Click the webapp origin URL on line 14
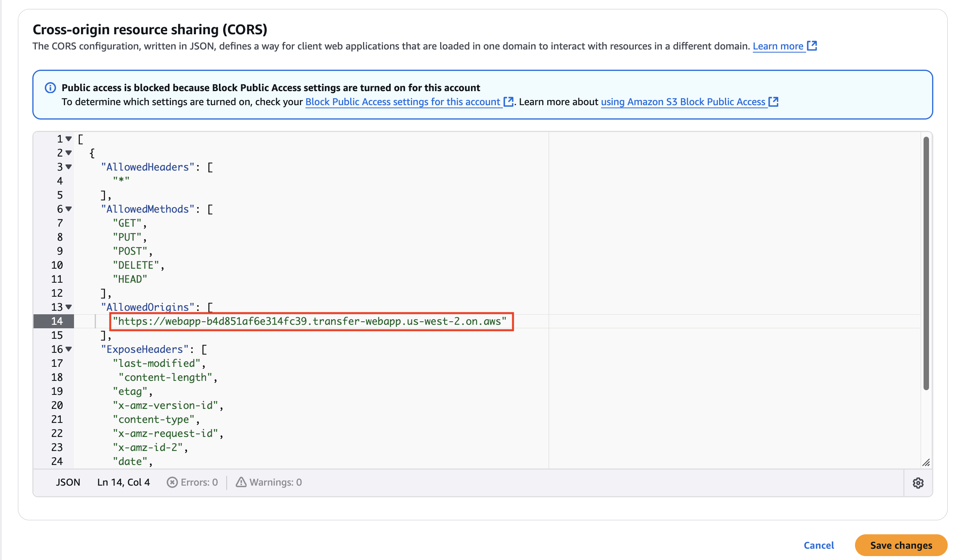Screen dimensions: 959x560 [310, 321]
